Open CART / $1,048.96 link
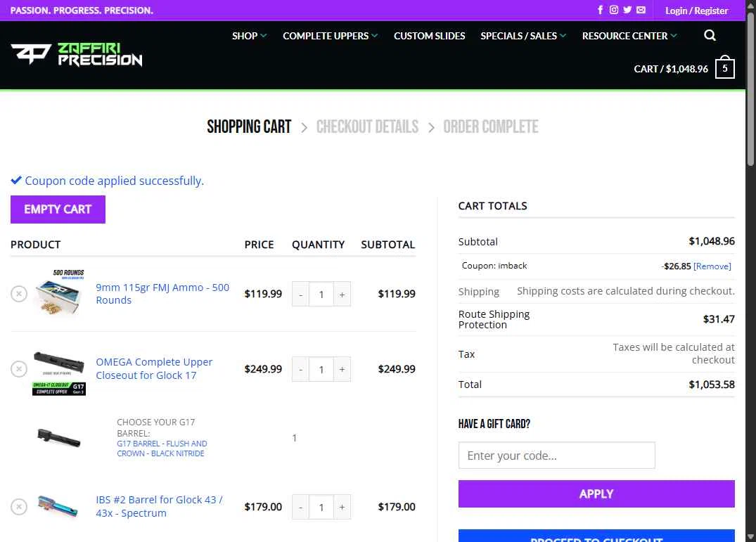Image resolution: width=756 pixels, height=542 pixels. coord(671,69)
